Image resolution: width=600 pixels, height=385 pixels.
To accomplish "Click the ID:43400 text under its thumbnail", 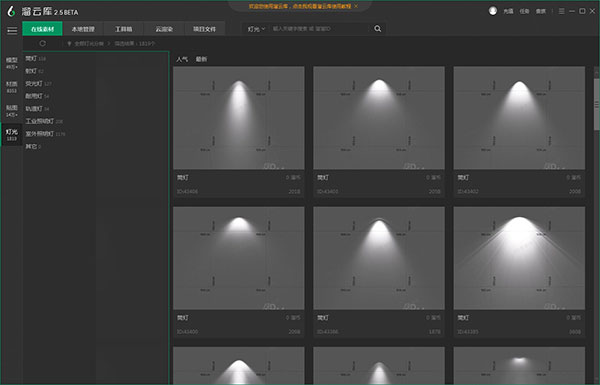I will point(187,332).
